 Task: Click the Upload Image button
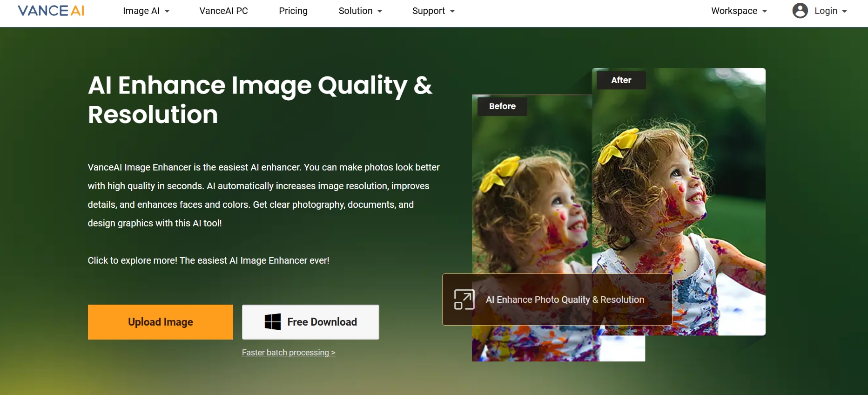click(x=161, y=322)
